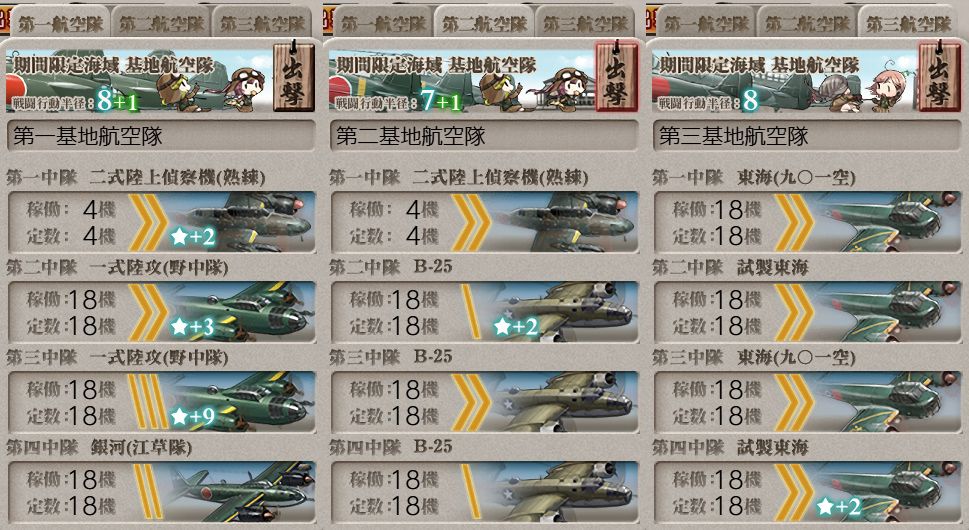Open the 第三中隊 B-25 squadron slot
The height and width of the screenshot is (530, 969).
pyautogui.click(x=485, y=402)
